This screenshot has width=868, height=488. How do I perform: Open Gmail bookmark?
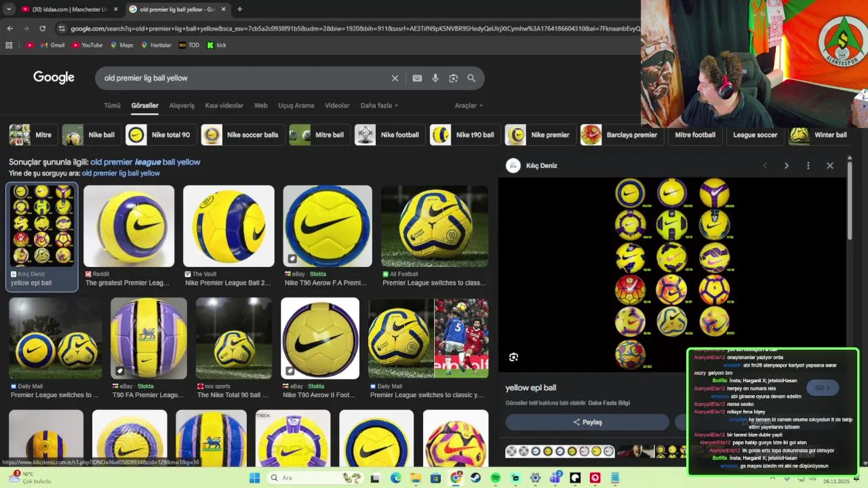pyautogui.click(x=52, y=45)
